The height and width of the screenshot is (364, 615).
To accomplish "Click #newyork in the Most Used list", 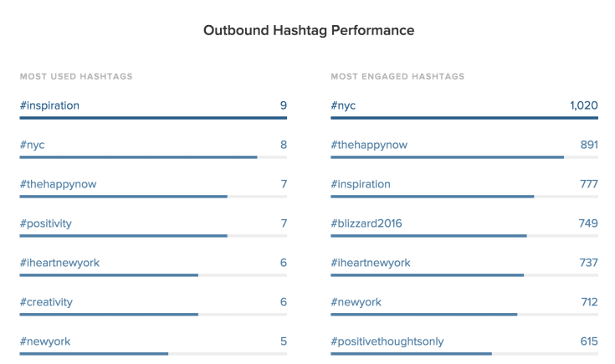I will pos(44,341).
